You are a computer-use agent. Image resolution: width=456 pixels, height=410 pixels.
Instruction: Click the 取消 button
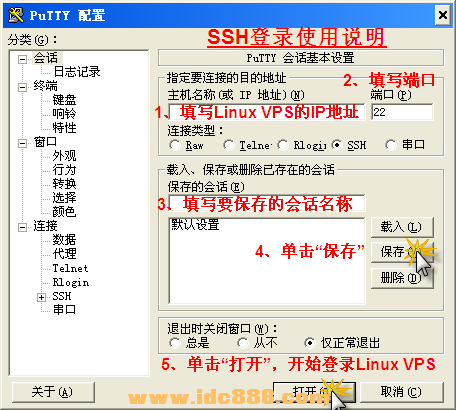pos(402,392)
